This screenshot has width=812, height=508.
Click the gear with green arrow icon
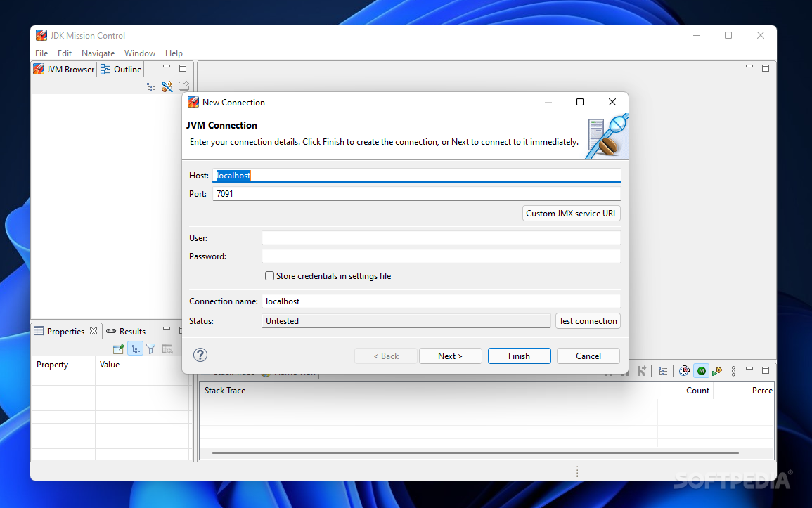717,371
